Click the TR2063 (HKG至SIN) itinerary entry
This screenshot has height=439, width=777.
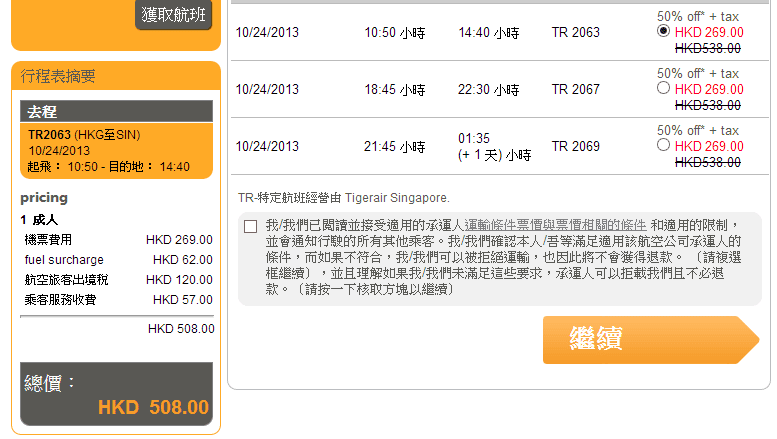pos(84,135)
